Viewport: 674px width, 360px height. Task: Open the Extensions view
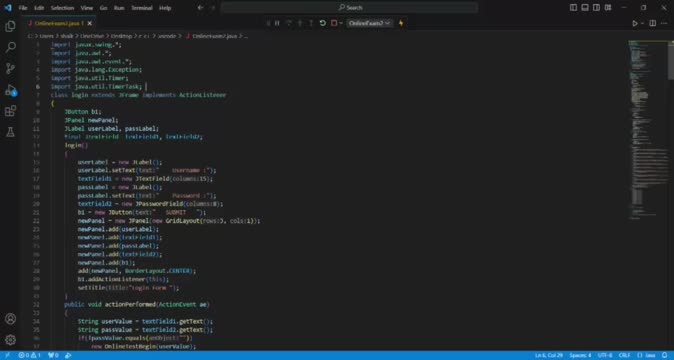pos(10,111)
